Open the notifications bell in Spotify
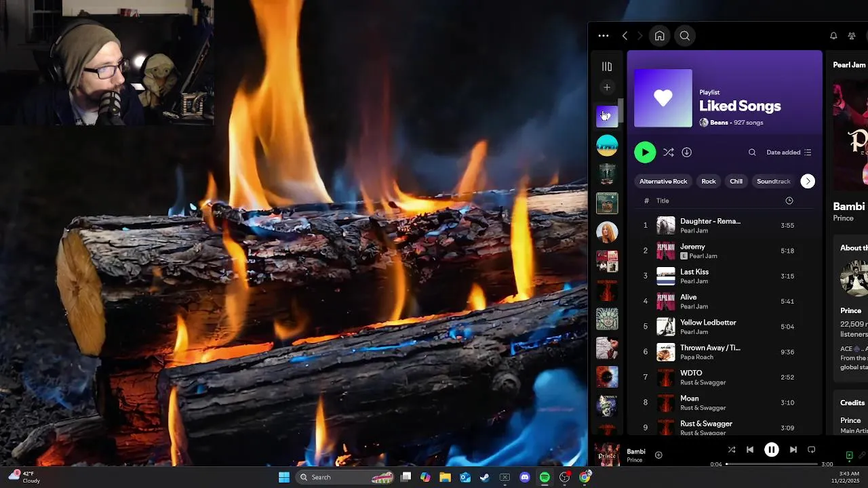 point(833,36)
